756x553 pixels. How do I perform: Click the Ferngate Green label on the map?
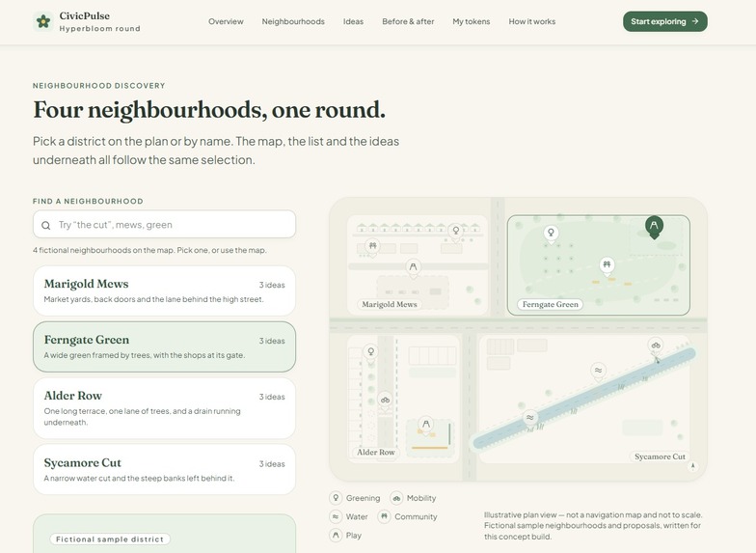550,305
